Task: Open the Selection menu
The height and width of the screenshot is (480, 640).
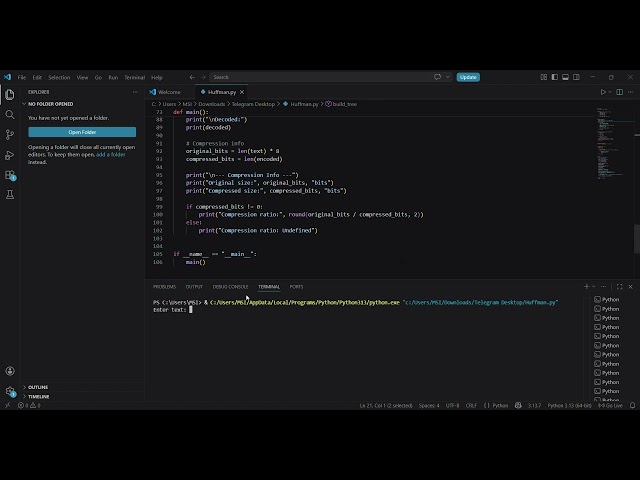Action: (59, 78)
